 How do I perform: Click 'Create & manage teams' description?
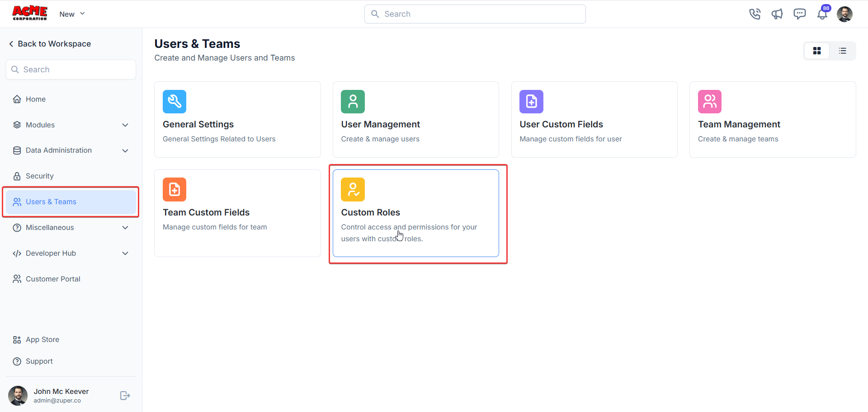coord(738,139)
